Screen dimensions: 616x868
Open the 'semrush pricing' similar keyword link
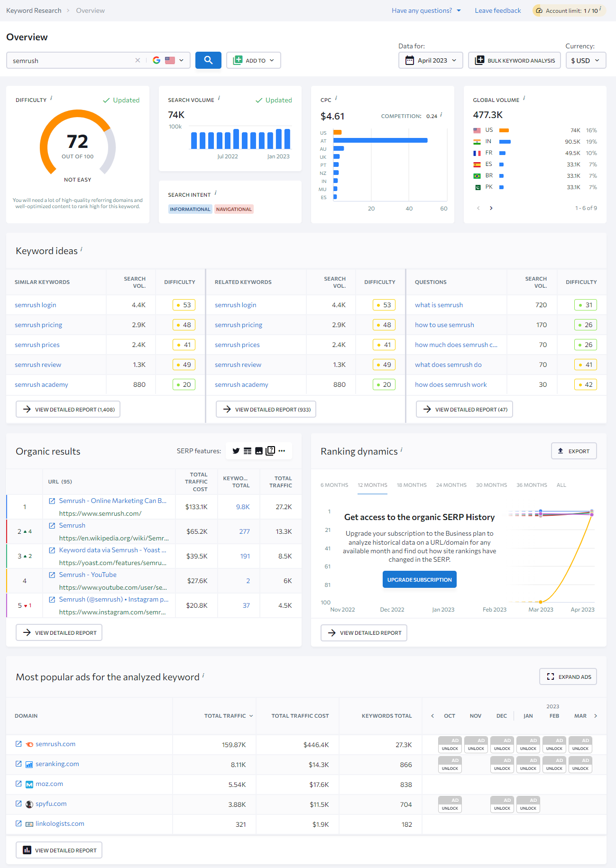coord(38,325)
